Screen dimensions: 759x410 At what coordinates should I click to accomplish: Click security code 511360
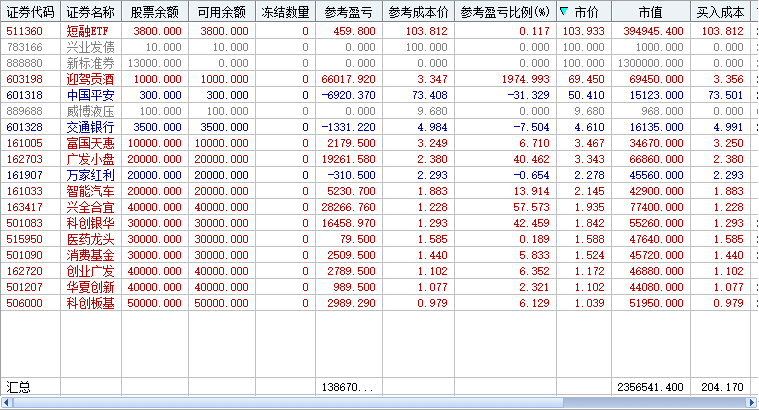point(25,31)
